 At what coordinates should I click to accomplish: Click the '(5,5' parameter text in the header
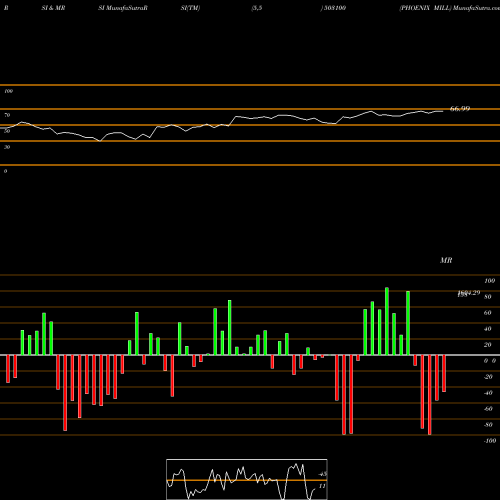click(257, 8)
